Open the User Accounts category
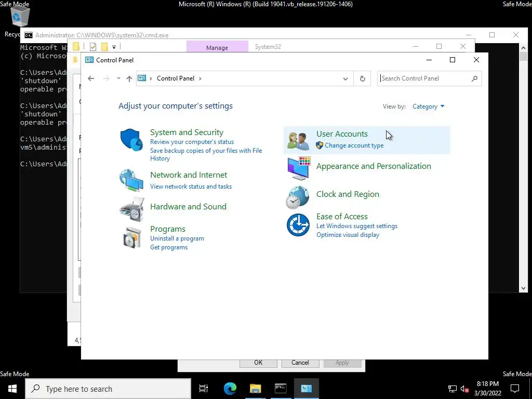532x399 pixels. pos(342,134)
